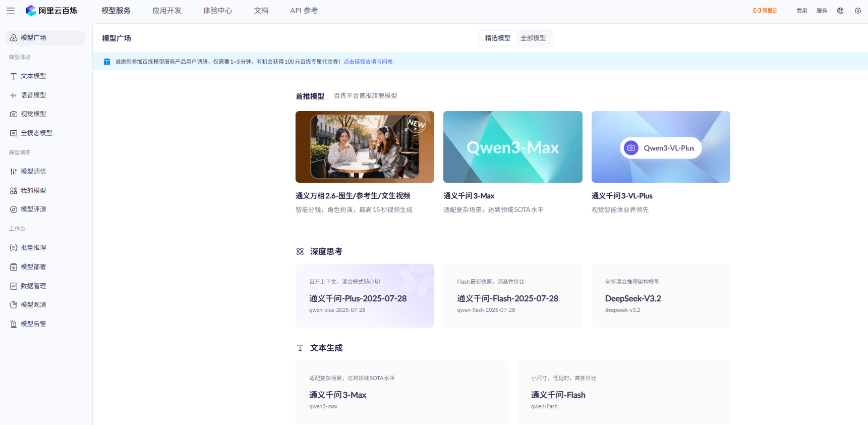Click the 文本模型 sidebar icon
This screenshot has width=868, height=425.
(x=14, y=76)
